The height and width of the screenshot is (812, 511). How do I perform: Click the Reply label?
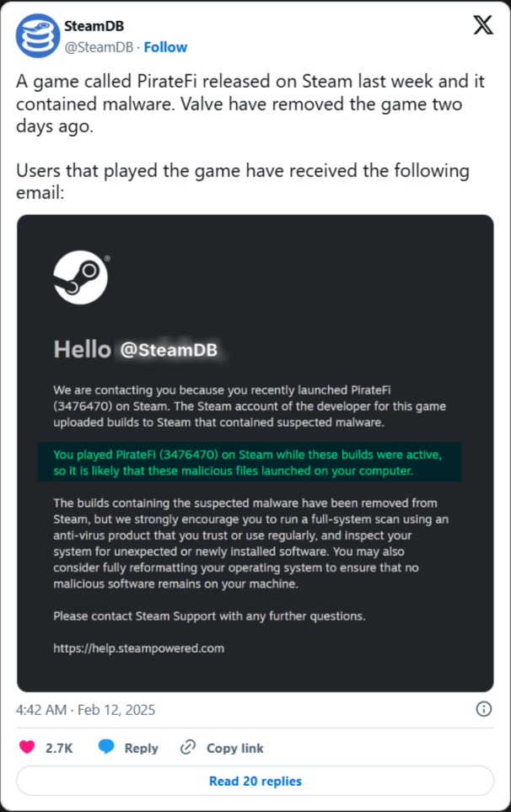click(142, 748)
